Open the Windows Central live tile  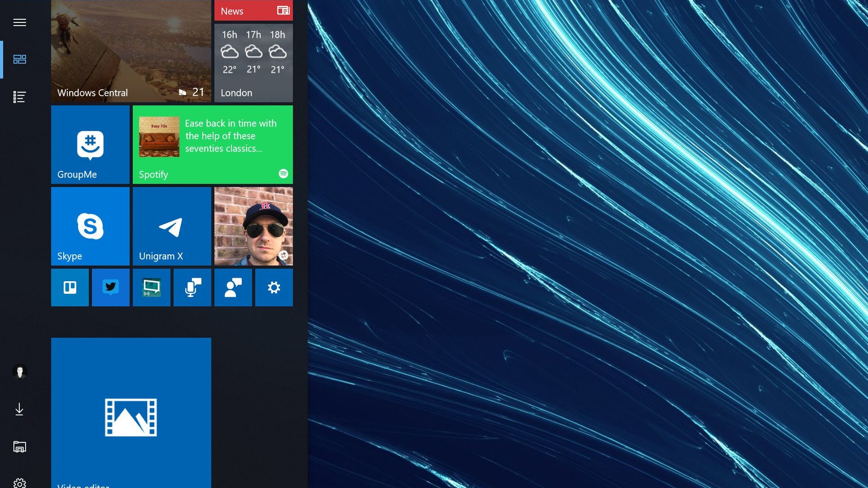point(131,51)
